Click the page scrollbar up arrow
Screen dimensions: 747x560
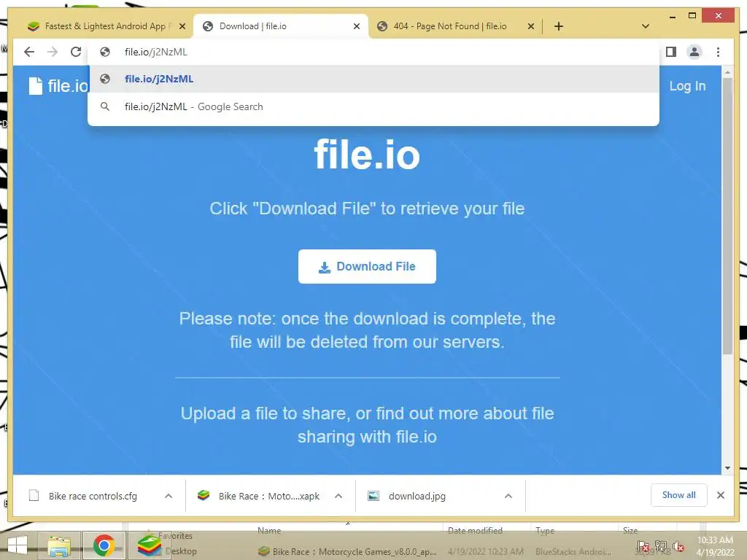point(727,72)
